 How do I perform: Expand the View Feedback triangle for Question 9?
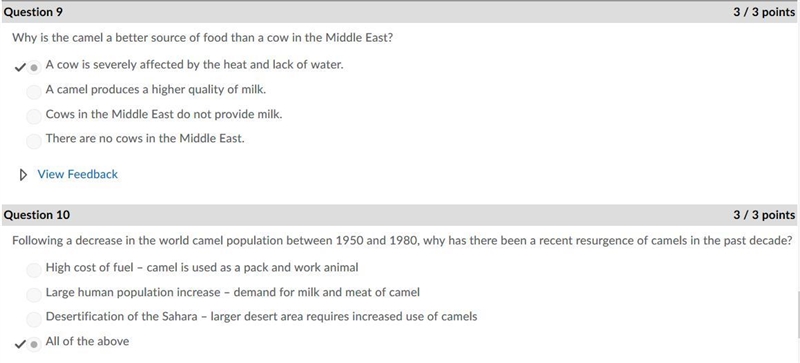pos(23,175)
